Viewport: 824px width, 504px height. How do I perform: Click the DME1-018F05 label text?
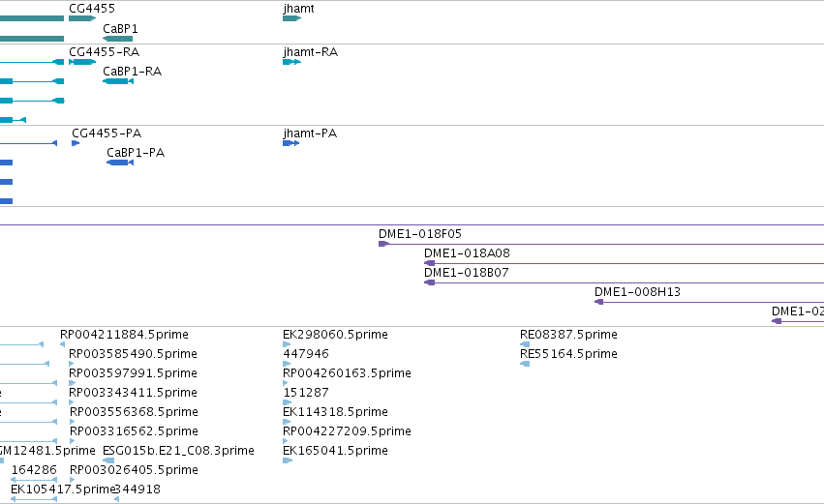pos(420,234)
